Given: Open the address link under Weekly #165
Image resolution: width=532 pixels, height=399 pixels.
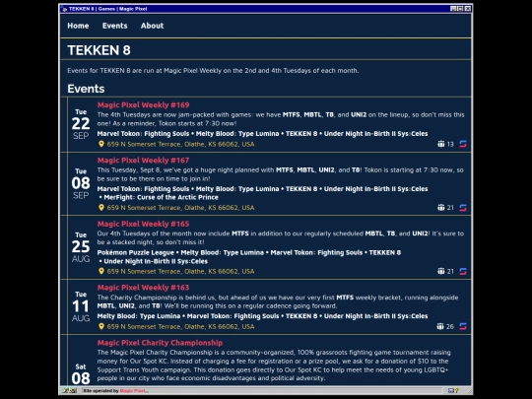Looking at the screenshot, I should pos(180,272).
